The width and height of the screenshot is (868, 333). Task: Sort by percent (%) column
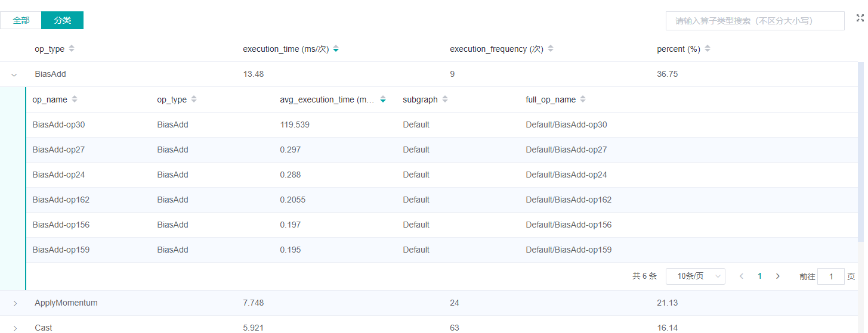707,49
